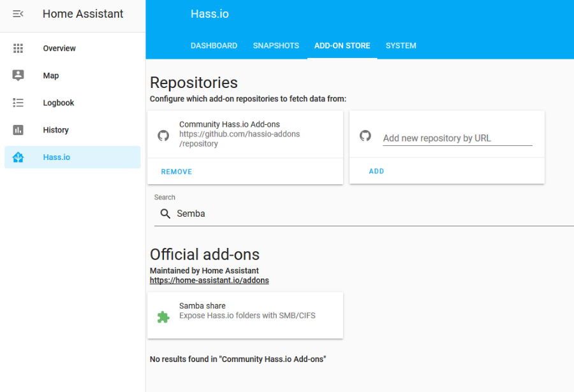
Task: Click the search magnifier icon
Action: click(165, 214)
